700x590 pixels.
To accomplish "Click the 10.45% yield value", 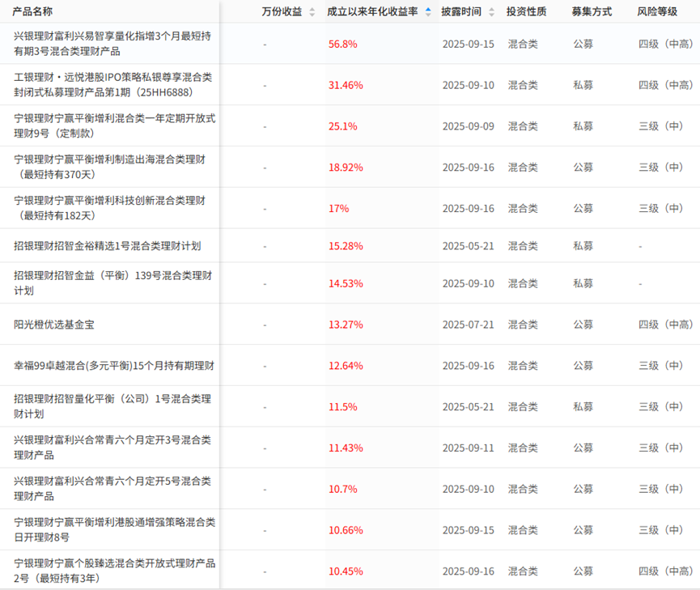I will pyautogui.click(x=346, y=571).
